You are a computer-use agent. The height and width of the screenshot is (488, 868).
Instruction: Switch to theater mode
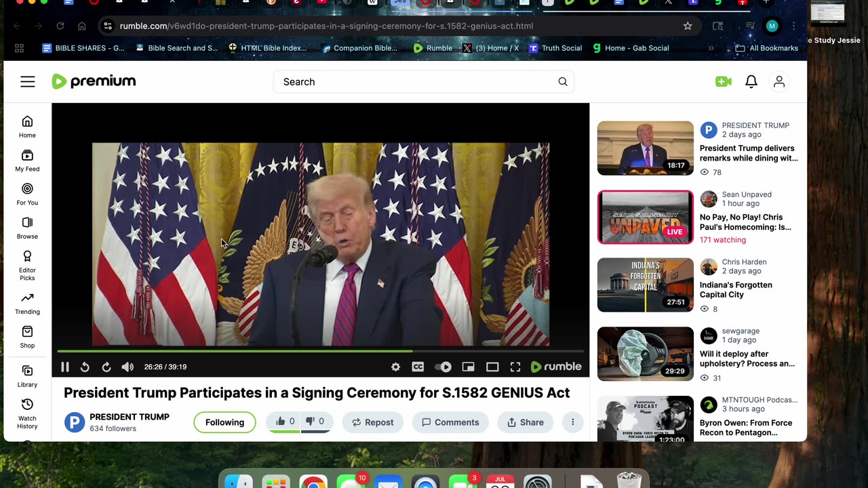(492, 367)
